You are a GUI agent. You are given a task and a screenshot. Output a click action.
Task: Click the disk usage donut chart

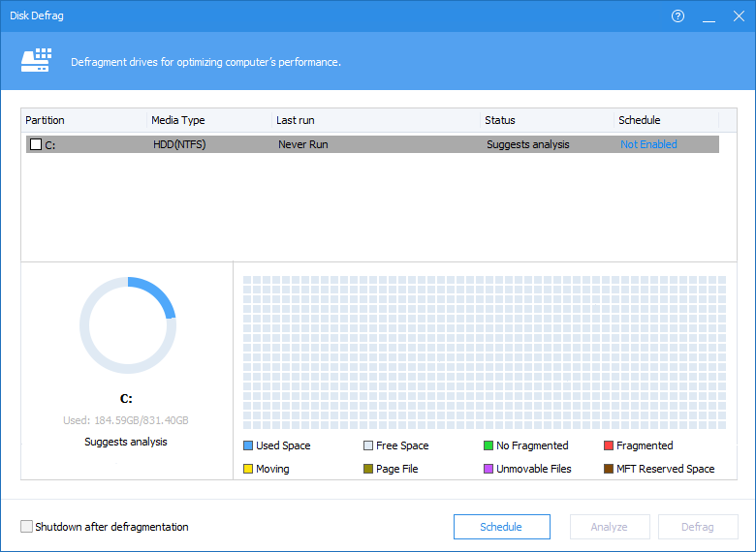pyautogui.click(x=127, y=325)
